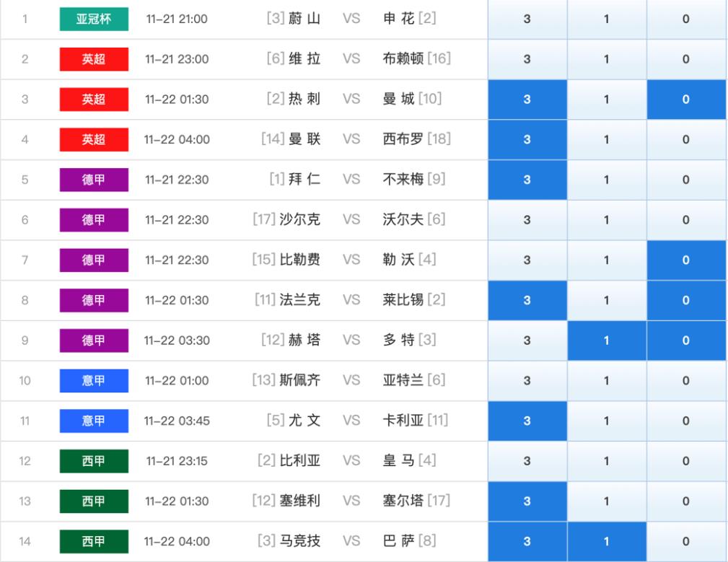Select away win (0) for 塞维利 vs 塞尔塔

[x=686, y=501]
